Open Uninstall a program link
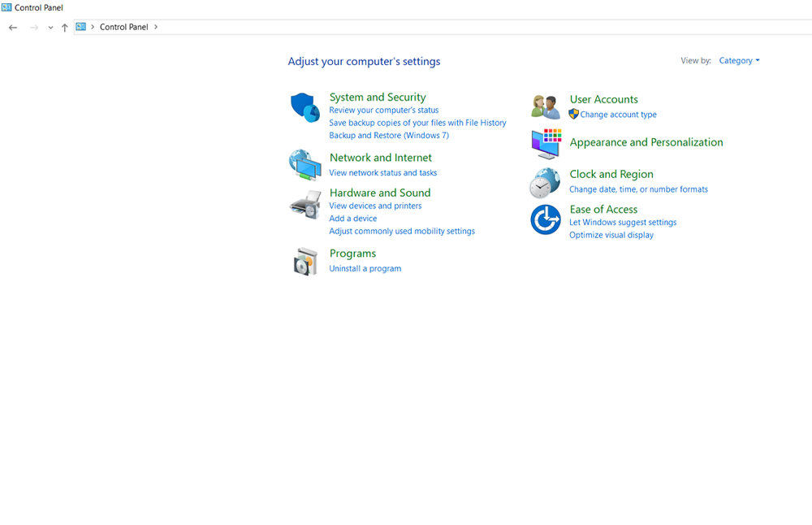Screen dimensions: 812x525 [x=365, y=269]
